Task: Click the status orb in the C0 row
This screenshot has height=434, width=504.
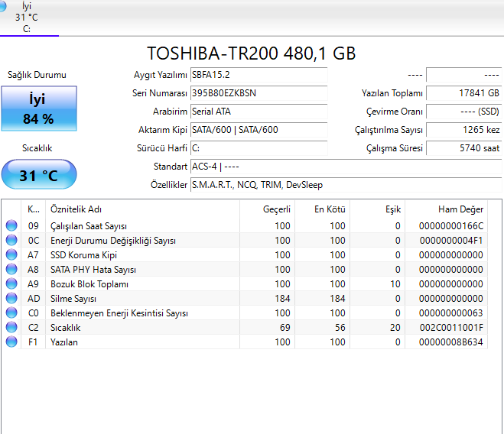Action: [11, 313]
